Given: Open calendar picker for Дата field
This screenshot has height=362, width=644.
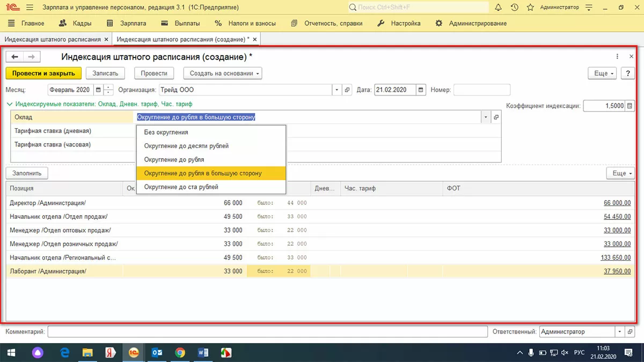Looking at the screenshot, I should (x=421, y=90).
